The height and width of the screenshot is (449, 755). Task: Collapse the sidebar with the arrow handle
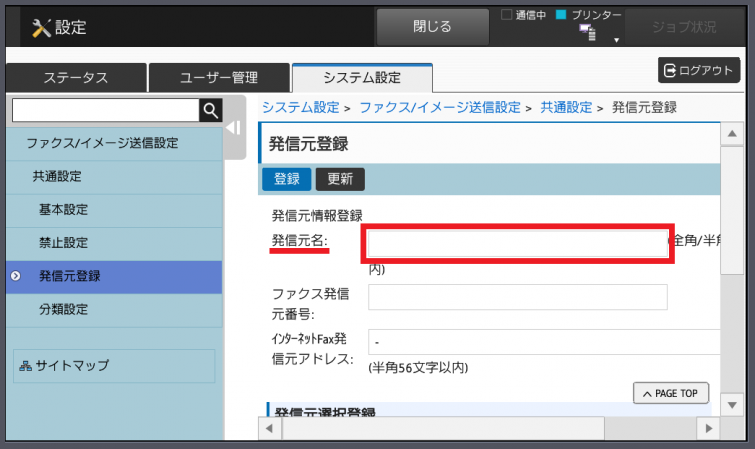[x=234, y=128]
